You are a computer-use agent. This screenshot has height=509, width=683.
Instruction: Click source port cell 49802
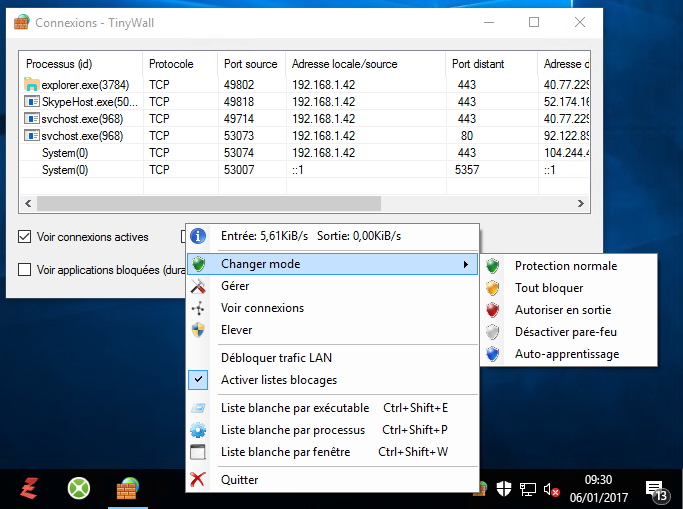239,84
